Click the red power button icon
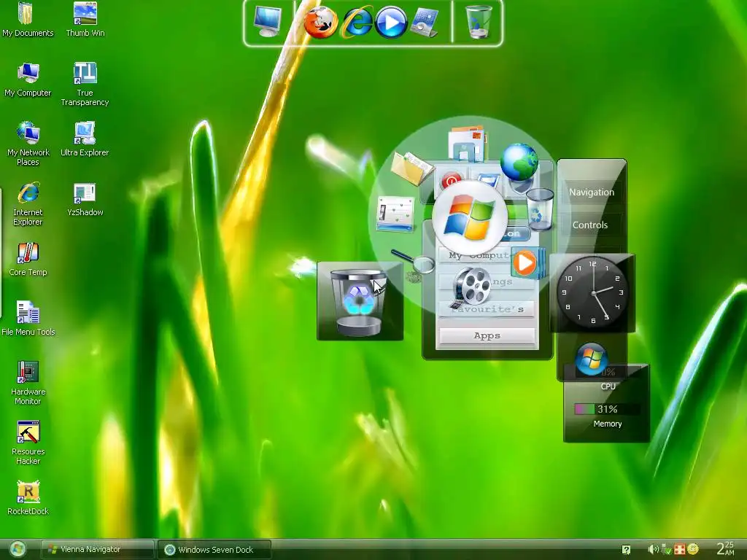 pos(451,180)
